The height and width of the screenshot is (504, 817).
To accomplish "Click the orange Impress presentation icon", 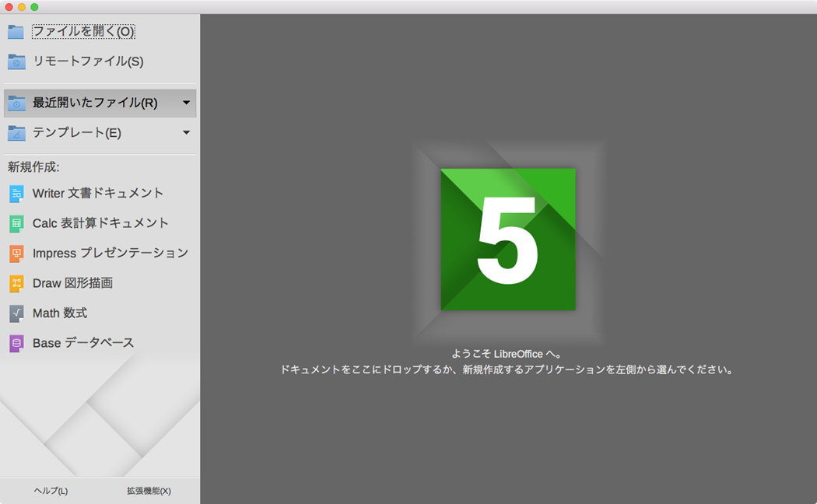I will point(16,254).
